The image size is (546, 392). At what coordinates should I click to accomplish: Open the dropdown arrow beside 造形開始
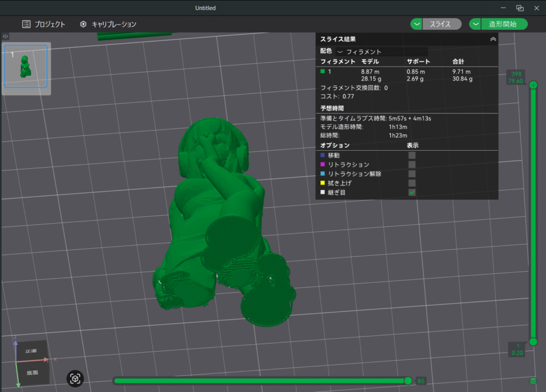(x=475, y=24)
